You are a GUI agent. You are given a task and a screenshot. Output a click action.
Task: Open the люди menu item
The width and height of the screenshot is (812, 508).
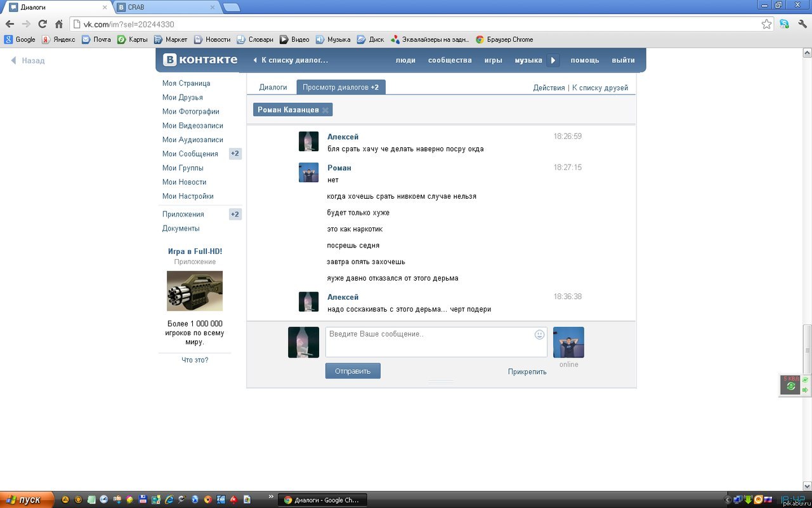(x=405, y=60)
